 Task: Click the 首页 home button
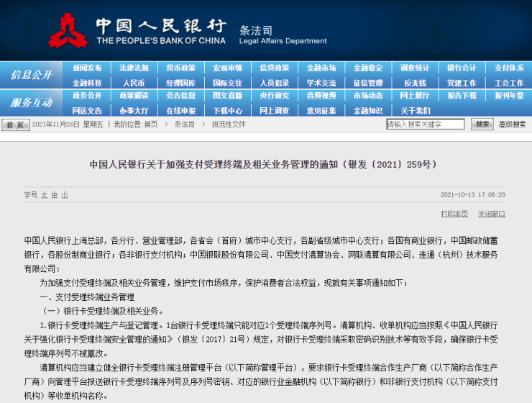pos(16,125)
